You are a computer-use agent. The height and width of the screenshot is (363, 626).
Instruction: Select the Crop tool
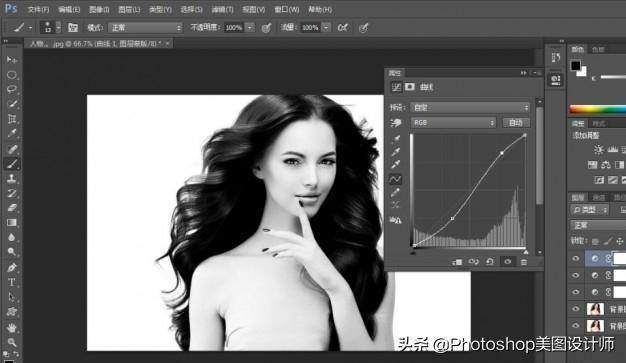(x=12, y=119)
